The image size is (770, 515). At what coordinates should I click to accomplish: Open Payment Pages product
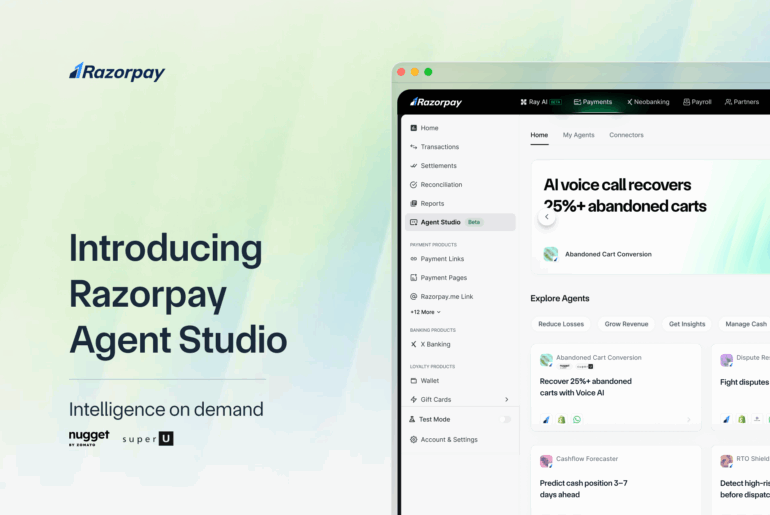pos(439,278)
